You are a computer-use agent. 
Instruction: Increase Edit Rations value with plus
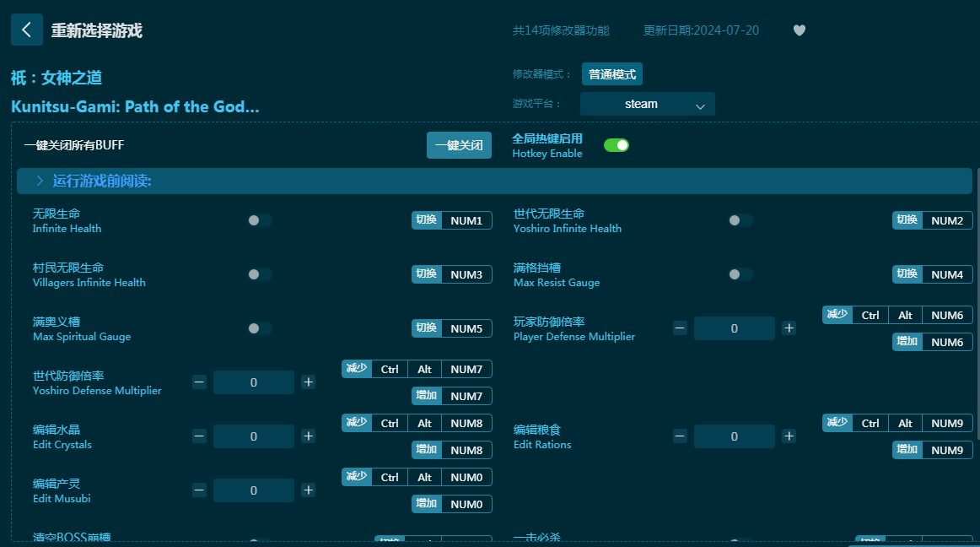[x=789, y=436]
